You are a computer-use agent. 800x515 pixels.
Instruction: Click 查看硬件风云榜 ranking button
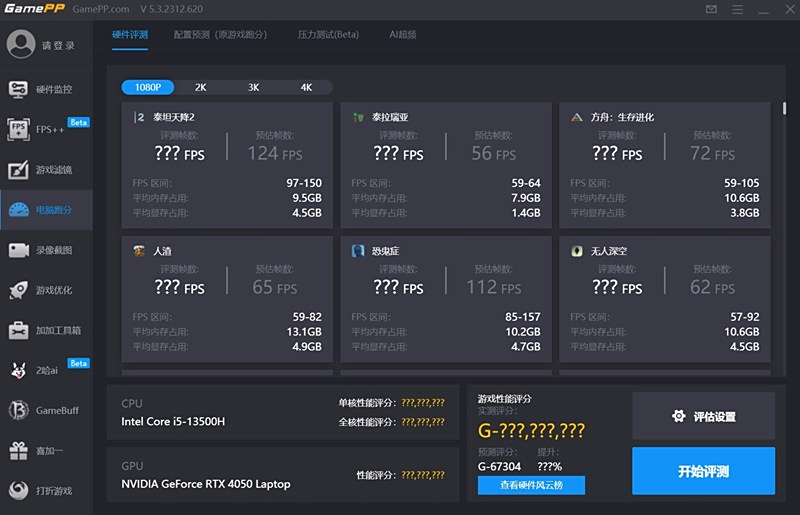531,485
